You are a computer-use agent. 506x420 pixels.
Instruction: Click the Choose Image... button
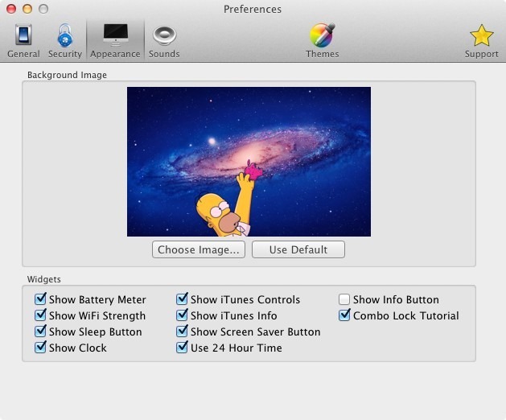tap(199, 249)
